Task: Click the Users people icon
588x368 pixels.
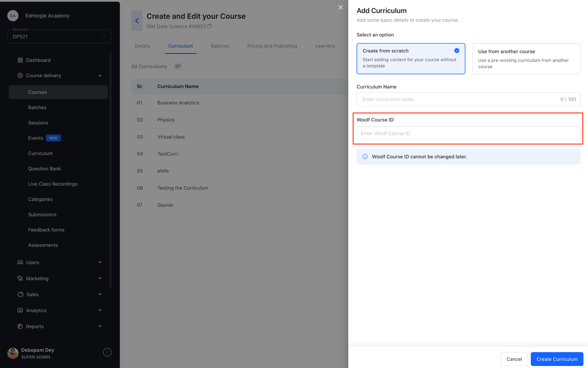Action: coord(20,262)
